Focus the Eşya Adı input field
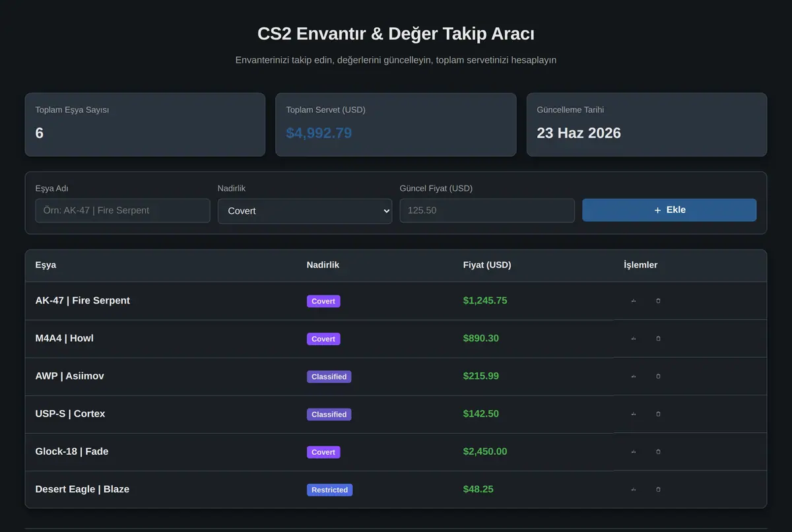Image resolution: width=792 pixels, height=532 pixels. 123,211
